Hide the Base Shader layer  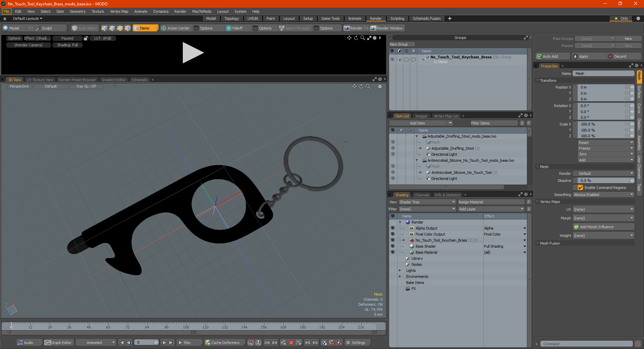pos(392,246)
